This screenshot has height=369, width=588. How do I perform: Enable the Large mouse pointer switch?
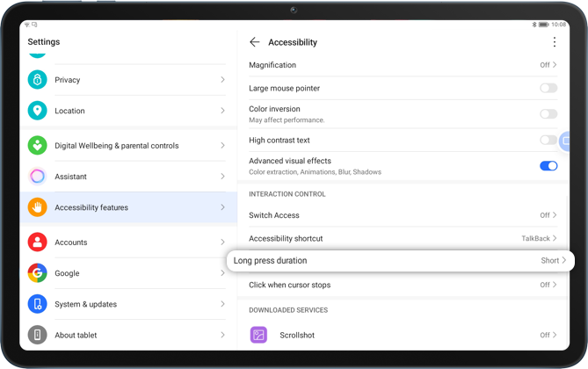[548, 88]
